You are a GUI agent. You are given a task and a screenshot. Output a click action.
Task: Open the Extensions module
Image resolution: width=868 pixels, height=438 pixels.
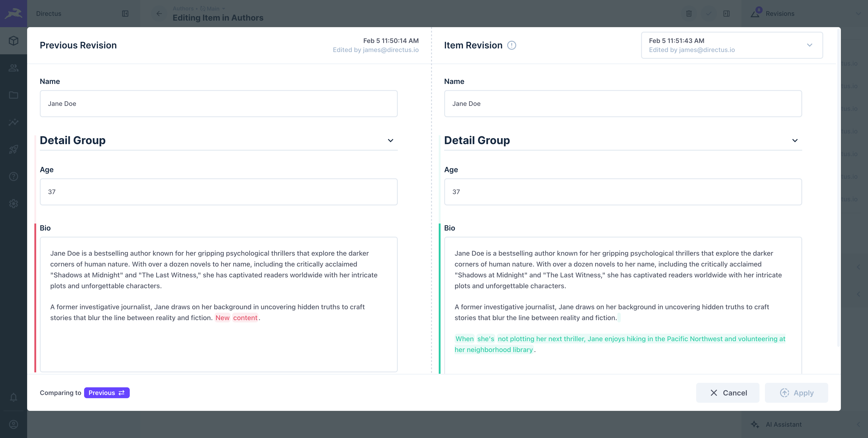tap(13, 149)
